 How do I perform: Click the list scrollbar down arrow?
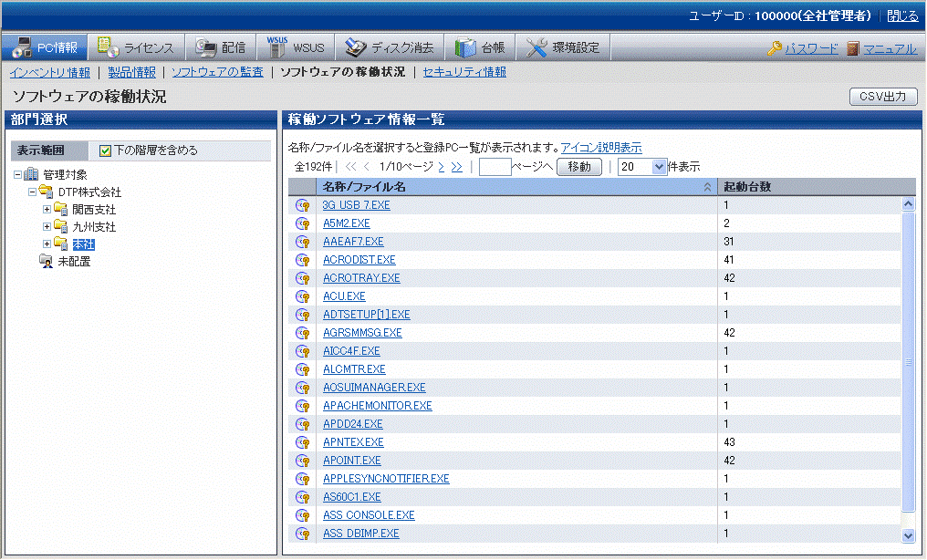tap(908, 535)
